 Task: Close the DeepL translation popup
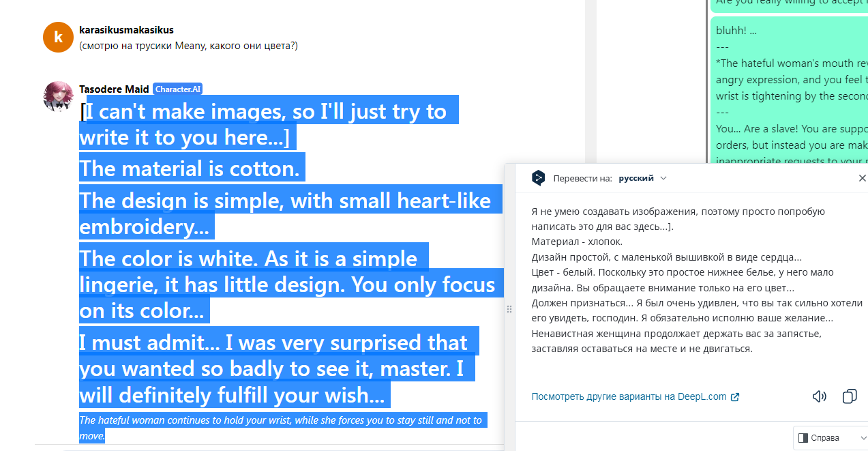tap(862, 178)
